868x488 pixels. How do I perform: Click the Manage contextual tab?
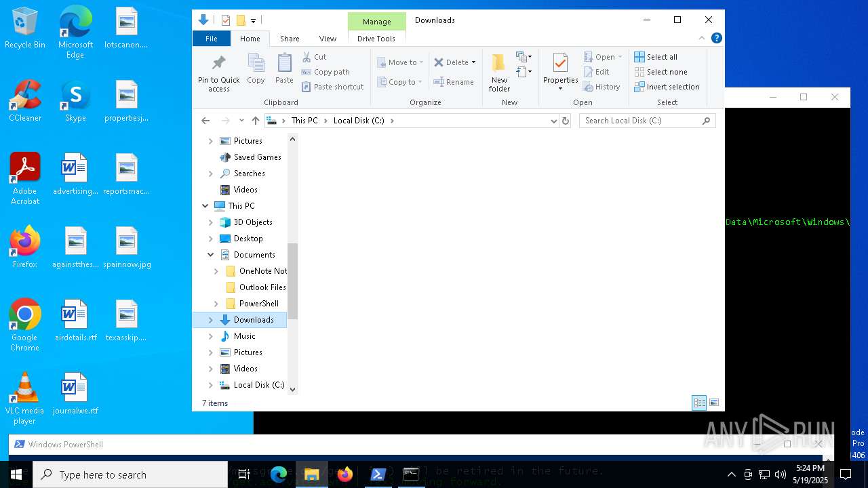[x=376, y=21]
